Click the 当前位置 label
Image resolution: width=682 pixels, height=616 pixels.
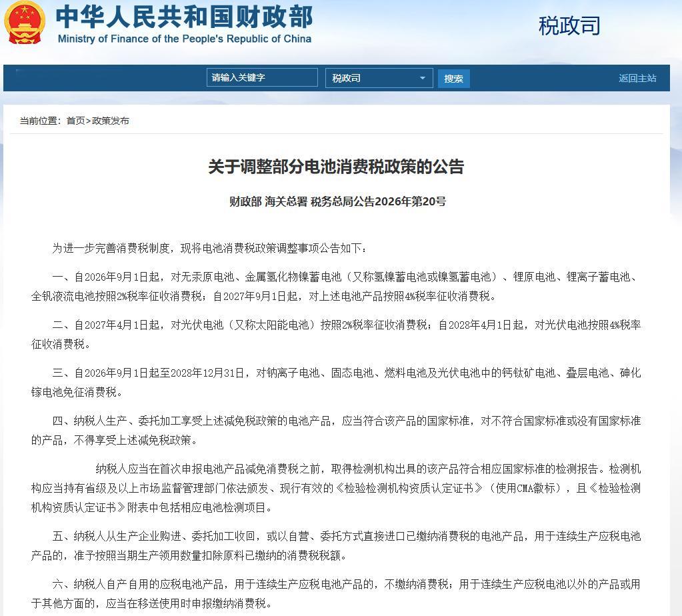pyautogui.click(x=40, y=121)
